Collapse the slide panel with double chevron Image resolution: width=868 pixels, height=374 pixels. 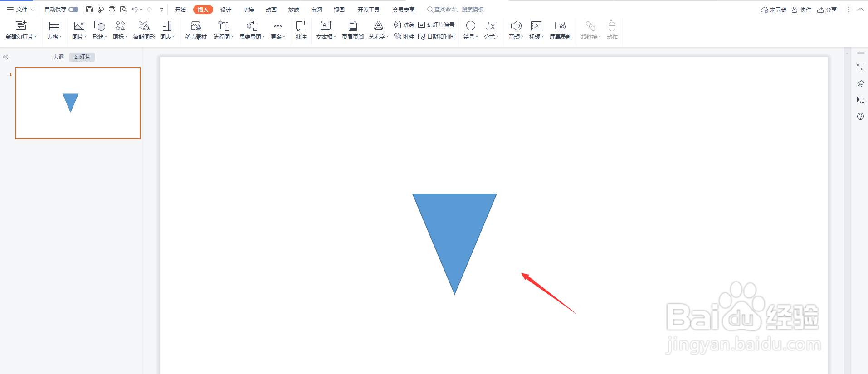point(5,57)
